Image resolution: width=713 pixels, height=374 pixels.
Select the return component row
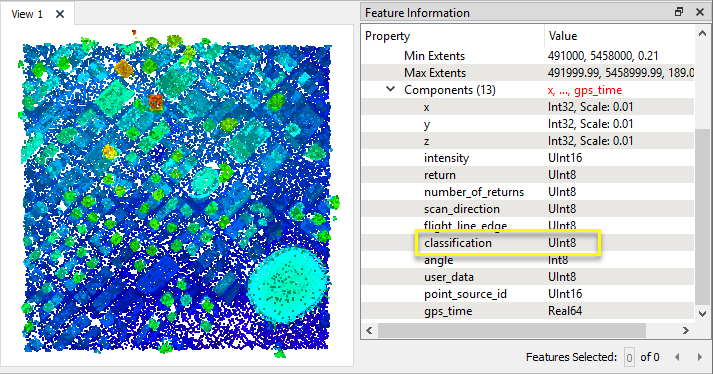tap(528, 175)
